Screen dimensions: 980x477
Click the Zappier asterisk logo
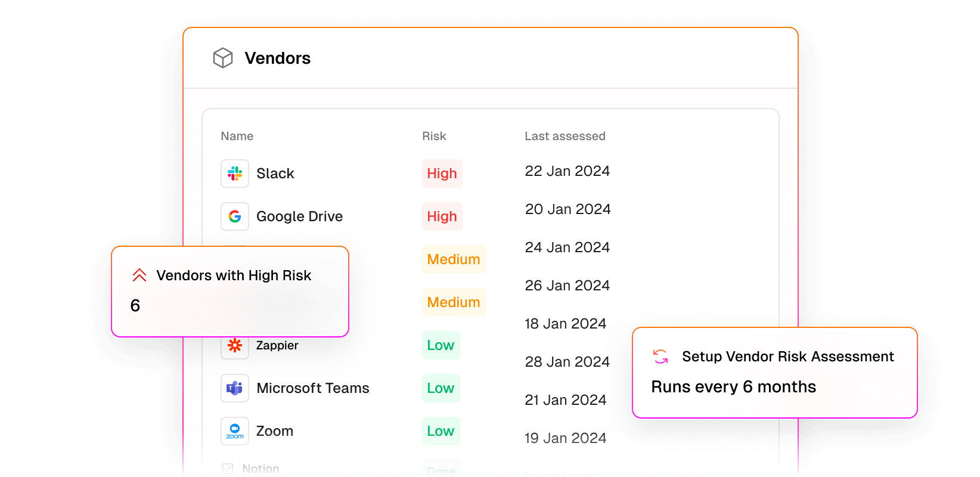(x=235, y=346)
